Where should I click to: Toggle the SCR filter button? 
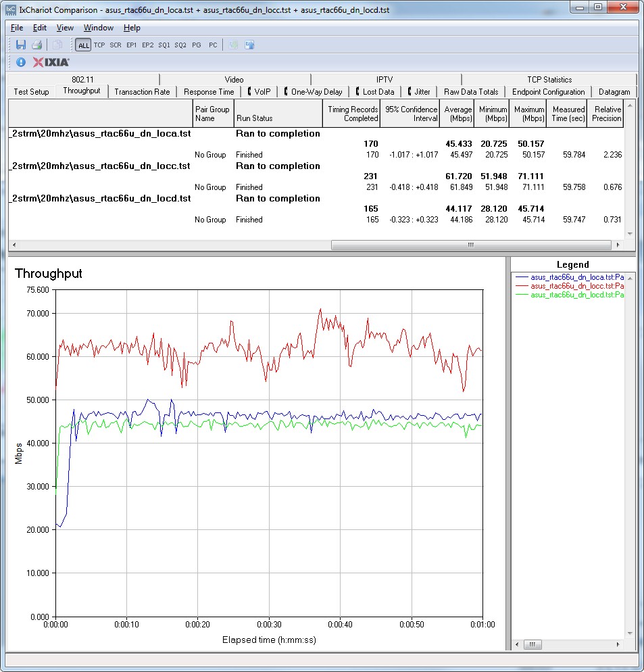pyautogui.click(x=116, y=45)
